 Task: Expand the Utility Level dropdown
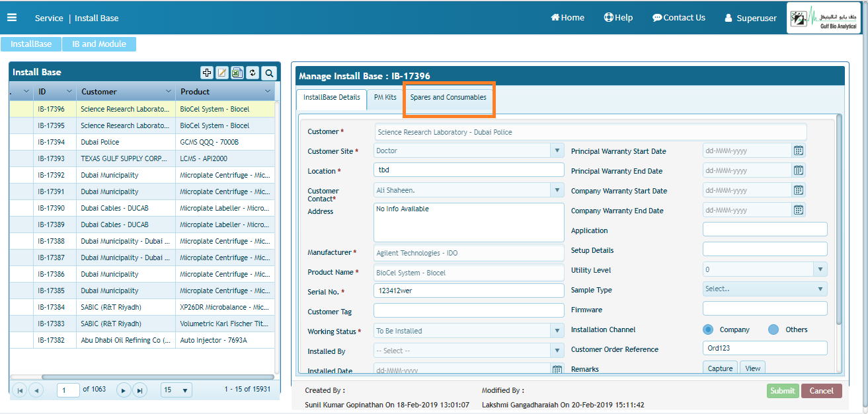(820, 269)
